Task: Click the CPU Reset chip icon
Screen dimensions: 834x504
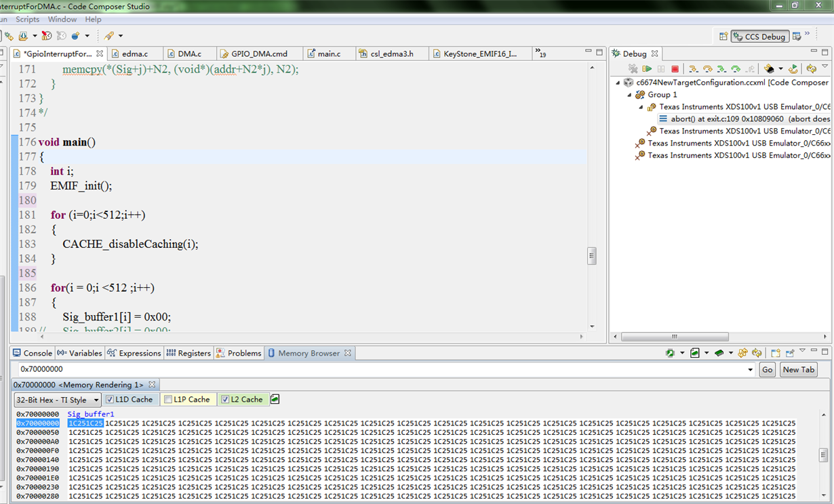Action: click(769, 68)
